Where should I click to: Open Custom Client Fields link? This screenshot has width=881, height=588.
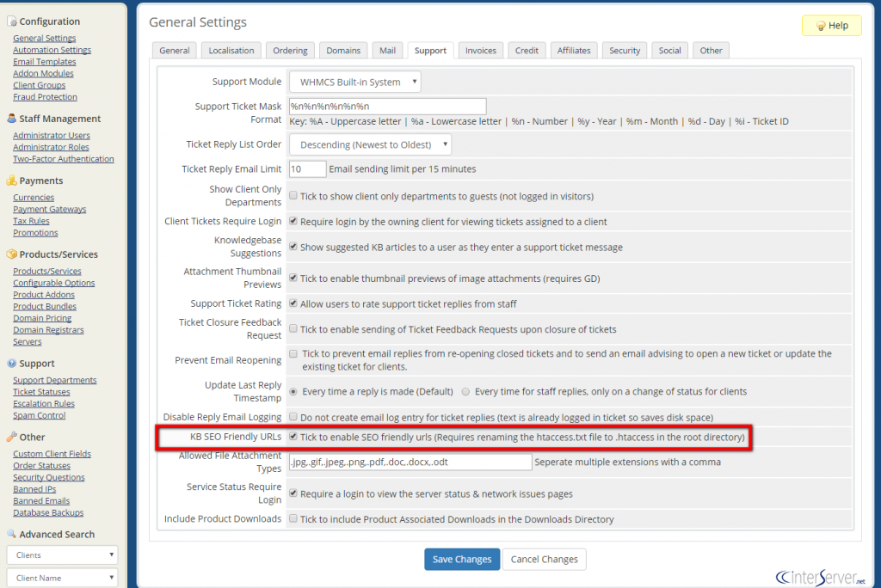(x=52, y=454)
